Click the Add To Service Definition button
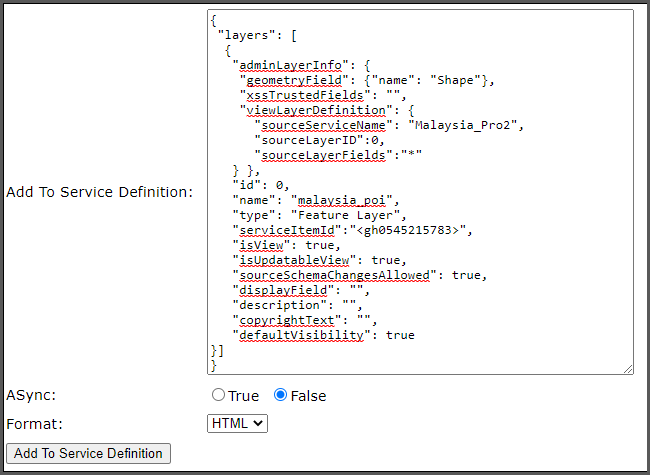This screenshot has width=650, height=475. (88, 453)
